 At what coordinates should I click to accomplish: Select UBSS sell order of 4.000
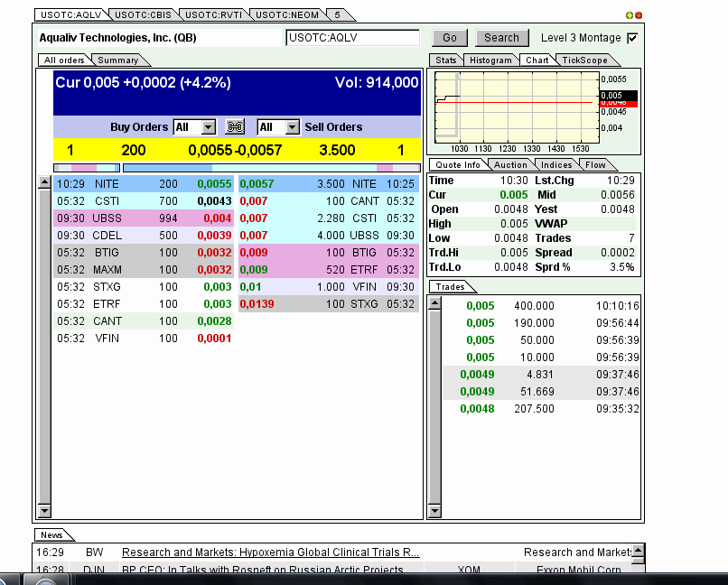[329, 236]
